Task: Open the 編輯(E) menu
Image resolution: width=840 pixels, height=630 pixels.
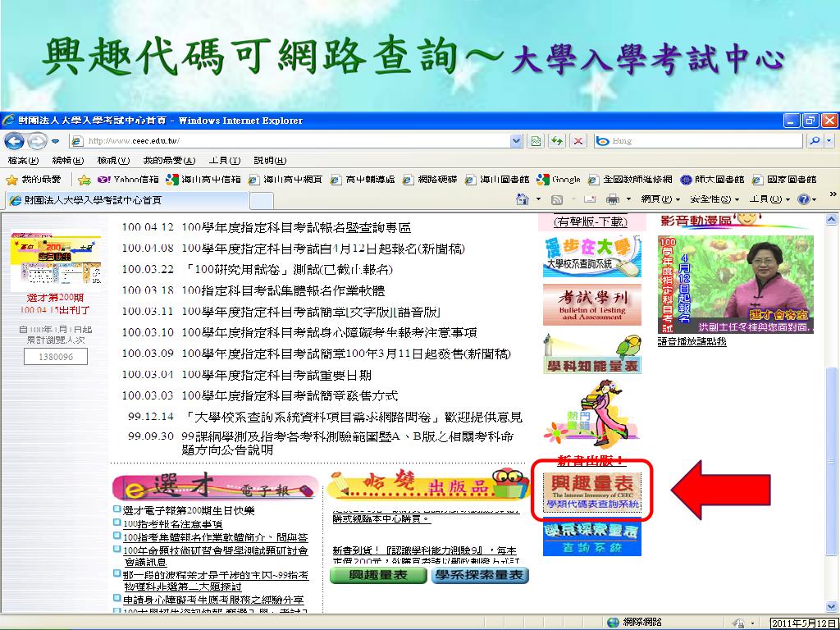Action: (68, 161)
